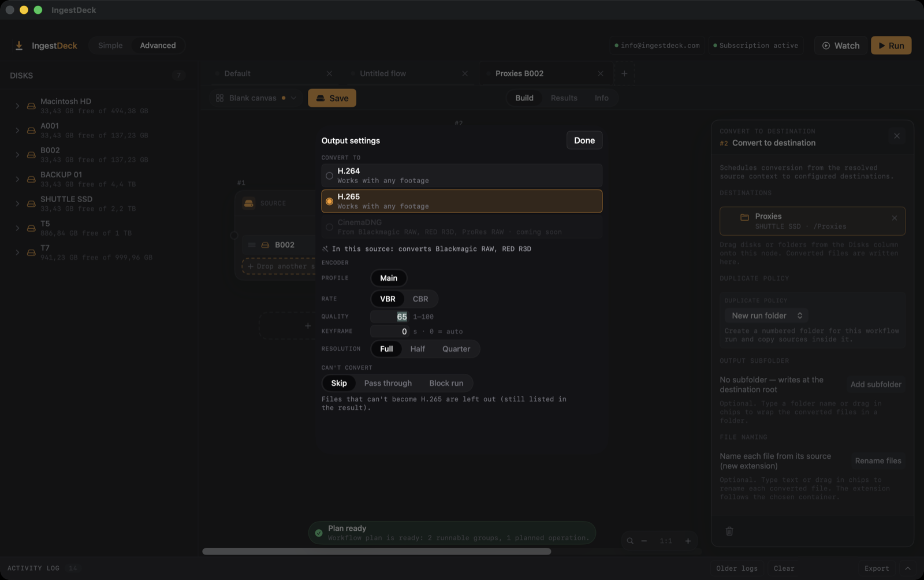Viewport: 924px width, 580px height.
Task: Select the CinemaDNG radio option
Action: (x=329, y=227)
